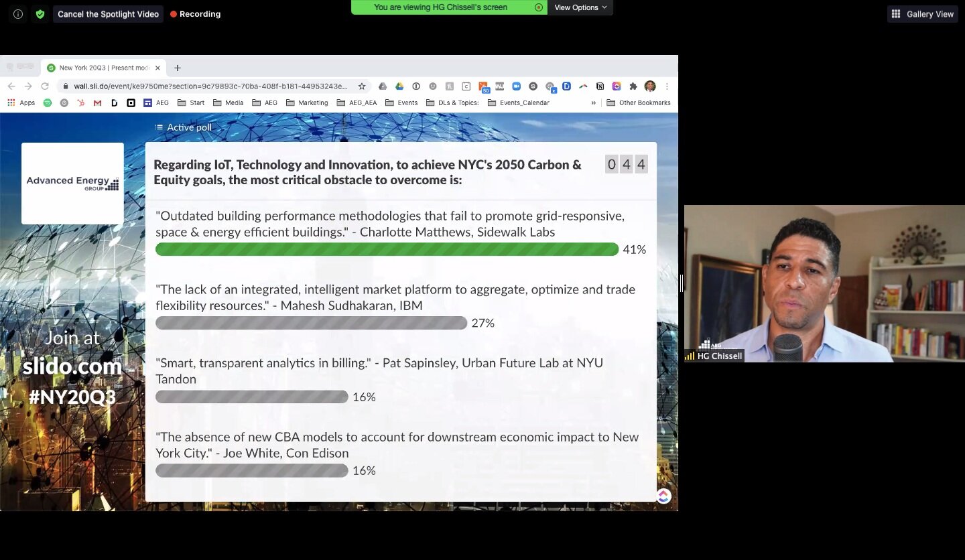Open the Notion extension icon
Screen dimensions: 965x560
pos(600,86)
